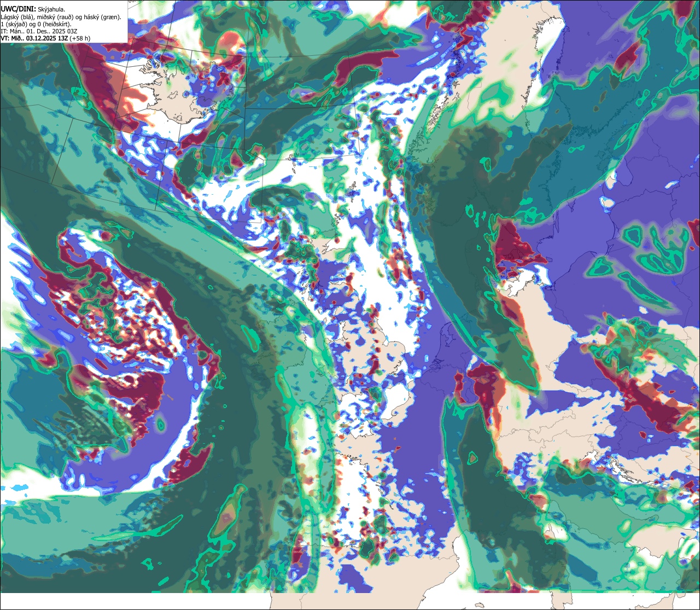
Task: Click the 'UWC/DINI: Skýjahula.' title text
Action: pos(33,9)
